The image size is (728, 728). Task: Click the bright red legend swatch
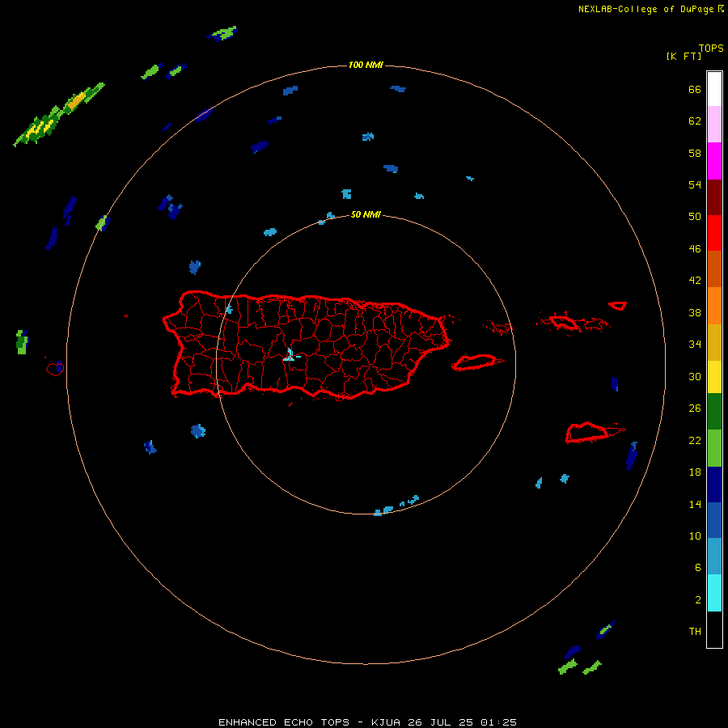point(714,233)
